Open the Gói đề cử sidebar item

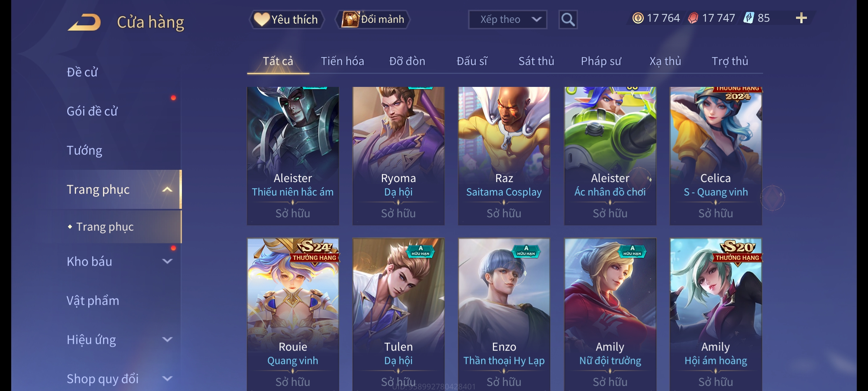click(92, 111)
